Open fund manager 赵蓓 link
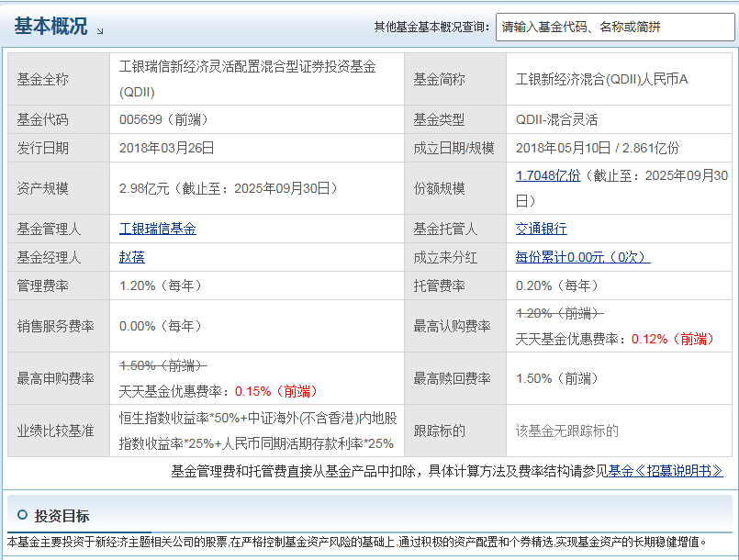This screenshot has height=560, width=739. click(x=132, y=257)
